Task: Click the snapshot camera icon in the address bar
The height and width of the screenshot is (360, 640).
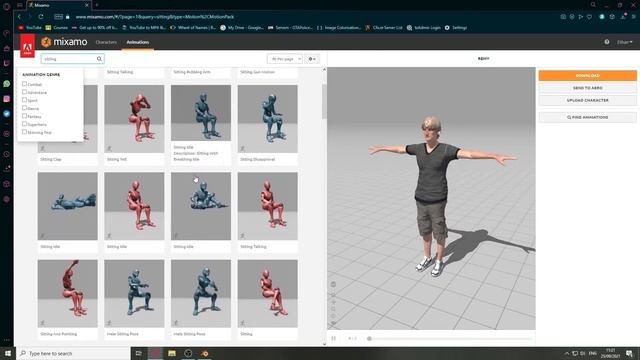Action: point(563,17)
